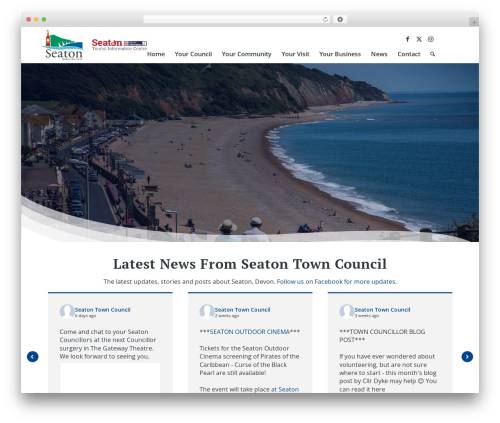
Task: Click the search magnifier icon in menu
Action: tap(432, 54)
